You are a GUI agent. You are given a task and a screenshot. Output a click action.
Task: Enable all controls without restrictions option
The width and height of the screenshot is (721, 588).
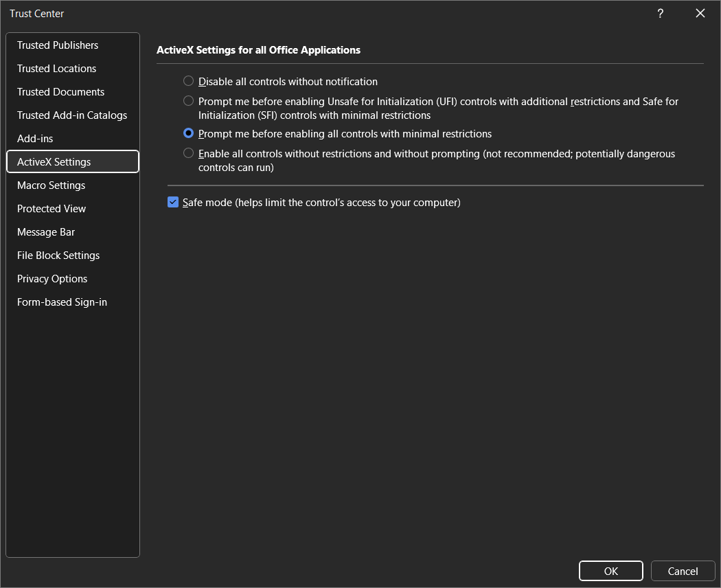pyautogui.click(x=188, y=153)
